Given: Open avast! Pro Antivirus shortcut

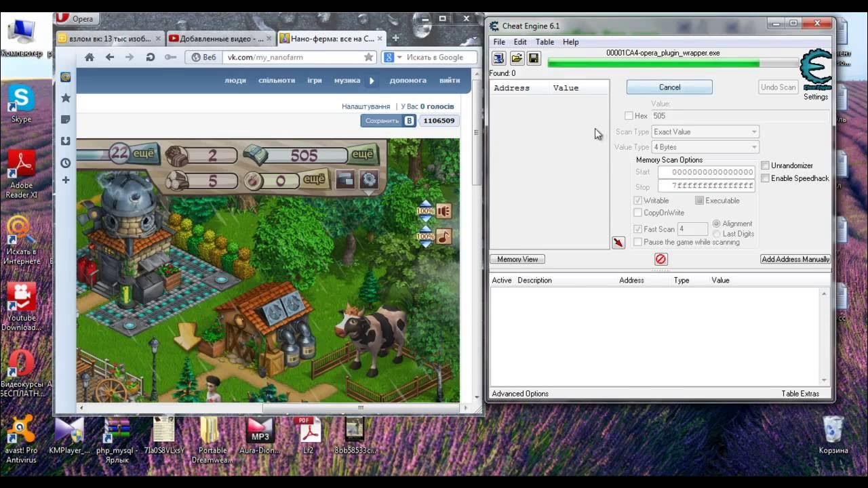Looking at the screenshot, I should pyautogui.click(x=21, y=439).
